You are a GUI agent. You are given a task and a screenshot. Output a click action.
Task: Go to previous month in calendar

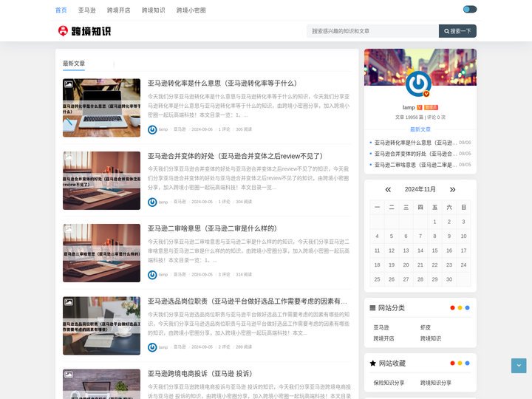click(388, 190)
